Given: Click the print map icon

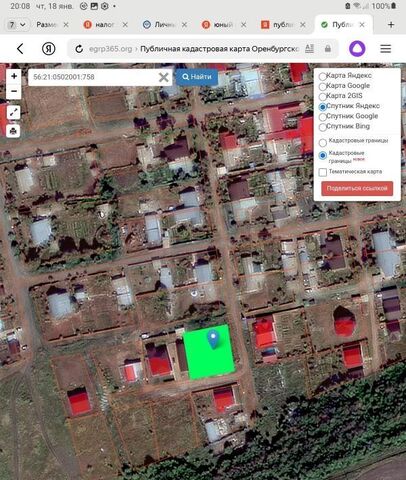Looking at the screenshot, I should pos(13,131).
